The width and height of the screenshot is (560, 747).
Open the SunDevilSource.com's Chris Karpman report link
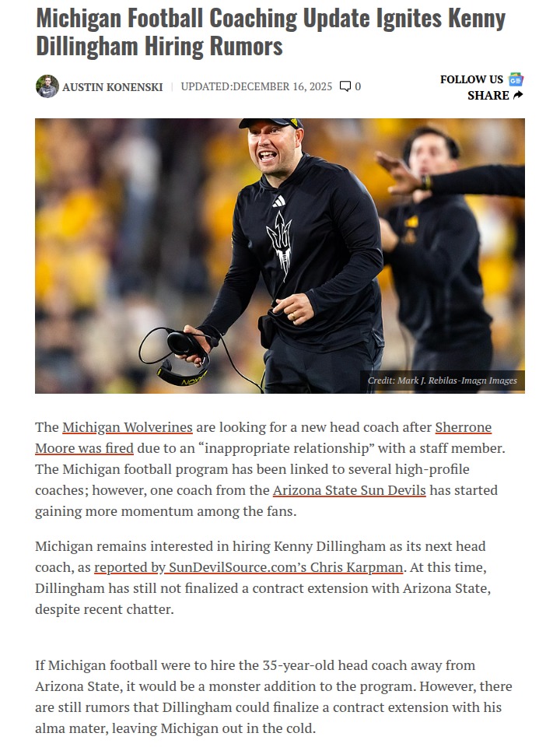249,567
